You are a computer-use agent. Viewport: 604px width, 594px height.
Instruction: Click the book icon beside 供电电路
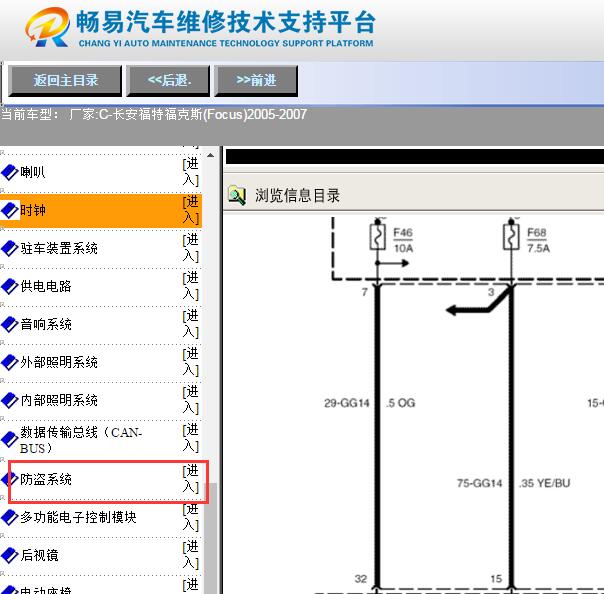click(10, 286)
